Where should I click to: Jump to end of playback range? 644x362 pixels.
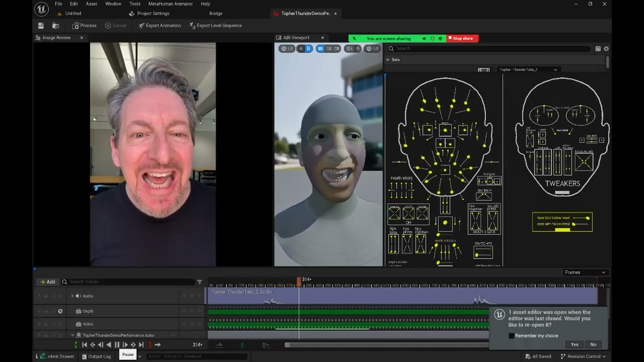(141, 344)
